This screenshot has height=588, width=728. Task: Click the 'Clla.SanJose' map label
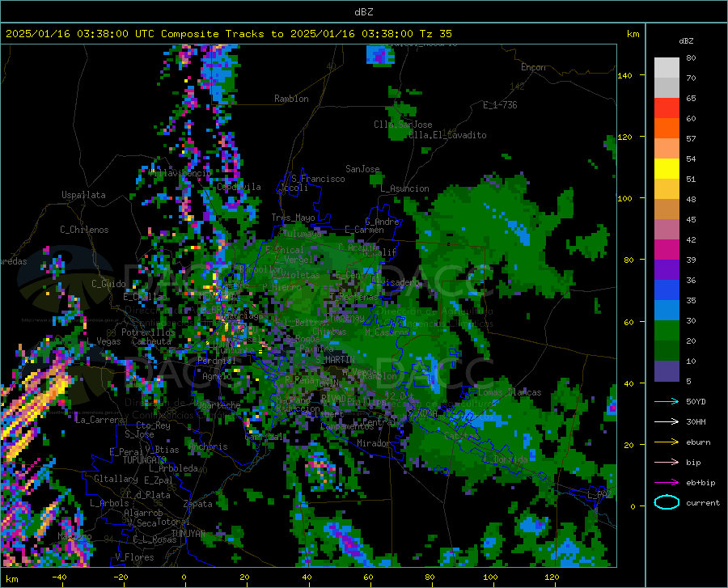click(x=403, y=125)
